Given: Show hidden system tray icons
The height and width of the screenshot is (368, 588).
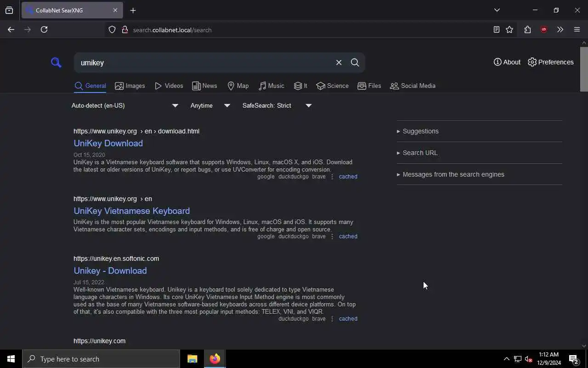Looking at the screenshot, I should 506,359.
